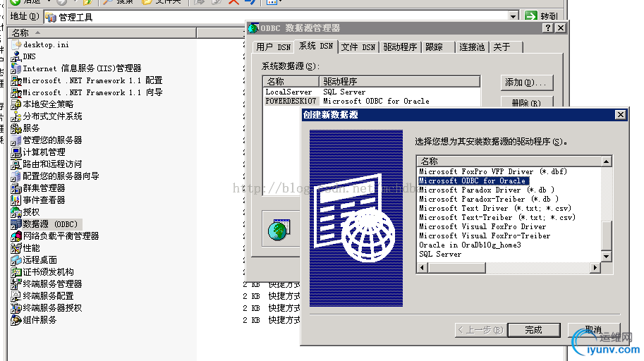Open the 性能 icon
The width and height of the screenshot is (644, 361).
pyautogui.click(x=16, y=248)
